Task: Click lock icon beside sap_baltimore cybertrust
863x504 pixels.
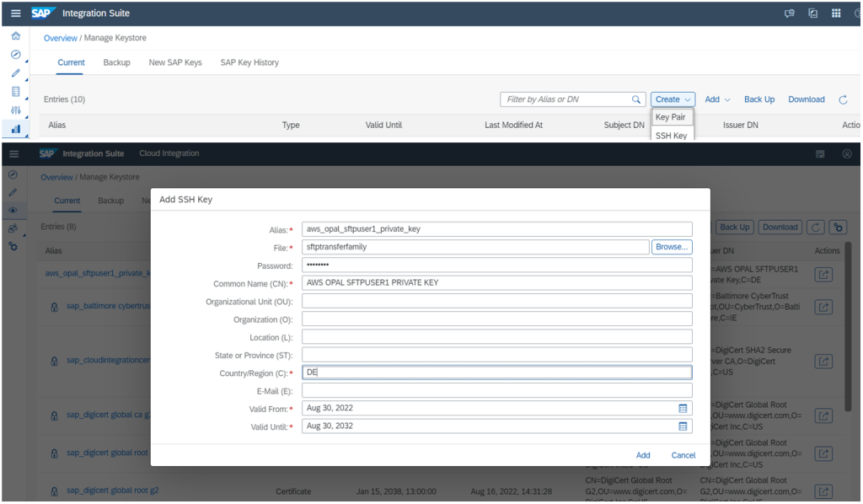Action: click(54, 307)
